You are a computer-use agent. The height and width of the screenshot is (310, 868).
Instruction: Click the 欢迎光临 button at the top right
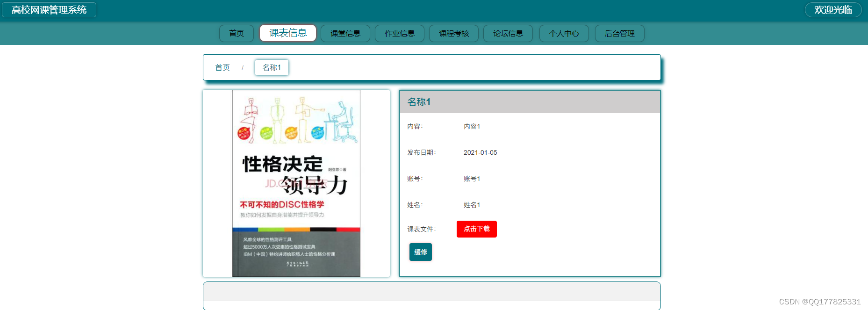(833, 10)
